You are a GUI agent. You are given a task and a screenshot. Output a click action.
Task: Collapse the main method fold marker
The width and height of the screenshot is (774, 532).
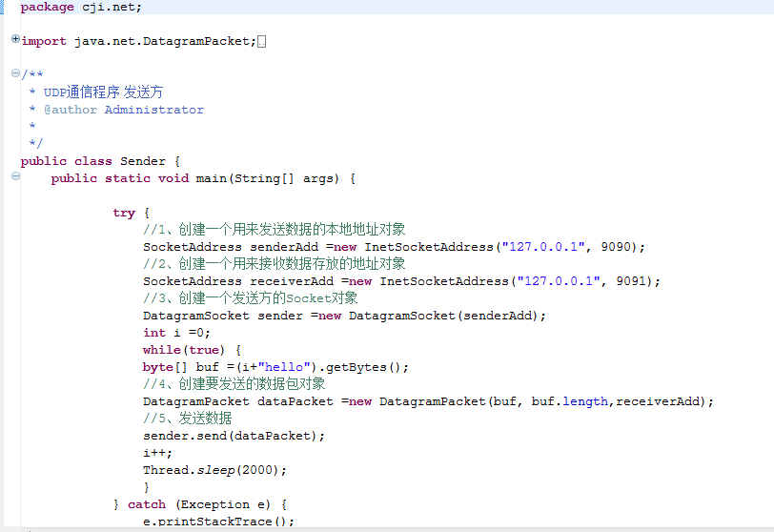point(15,176)
